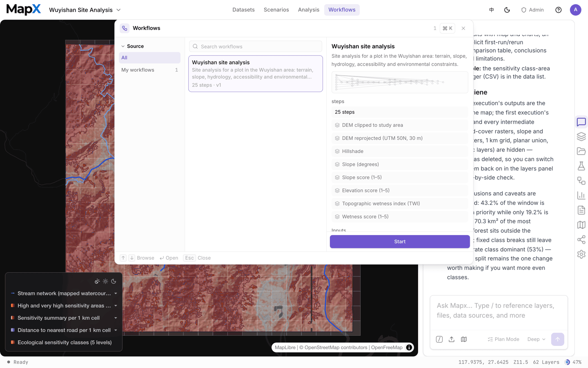This screenshot has height=368, width=588.
Task: Open the bar chart icon in right sidebar
Action: pyautogui.click(x=581, y=195)
